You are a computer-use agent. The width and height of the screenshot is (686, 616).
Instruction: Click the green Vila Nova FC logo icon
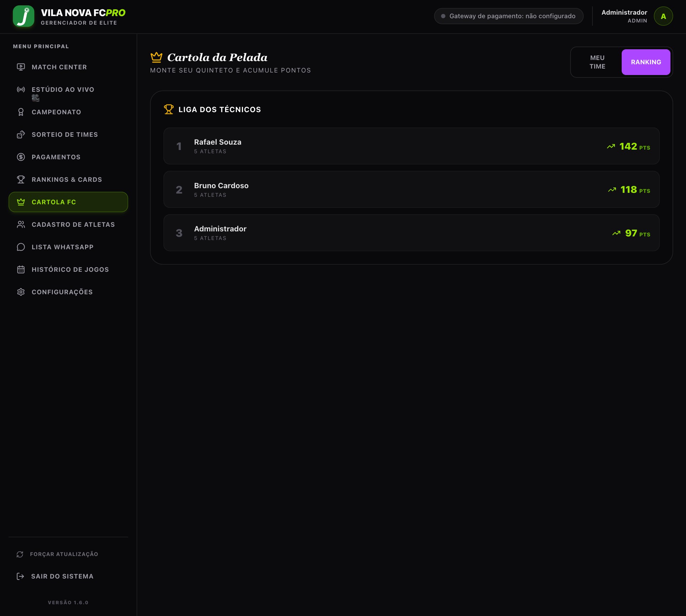click(x=24, y=16)
